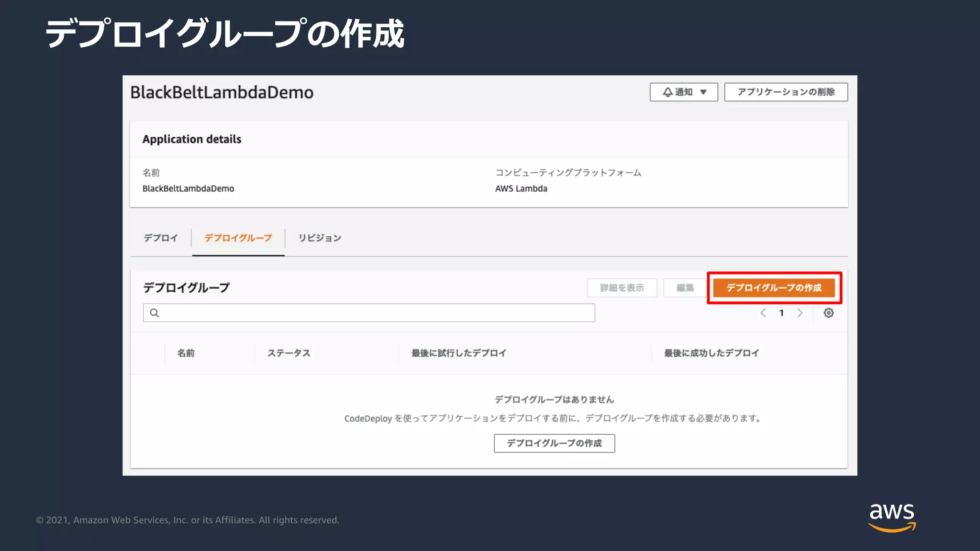Click the 詳細を表示 button
The height and width of the screenshot is (551, 980).
(622, 287)
